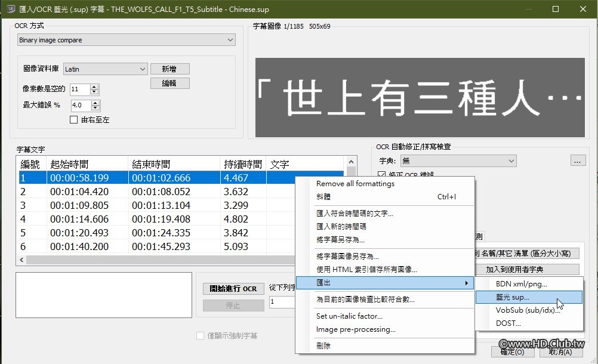Open dictionary browse with the '...' button
The width and height of the screenshot is (598, 364).
(577, 161)
